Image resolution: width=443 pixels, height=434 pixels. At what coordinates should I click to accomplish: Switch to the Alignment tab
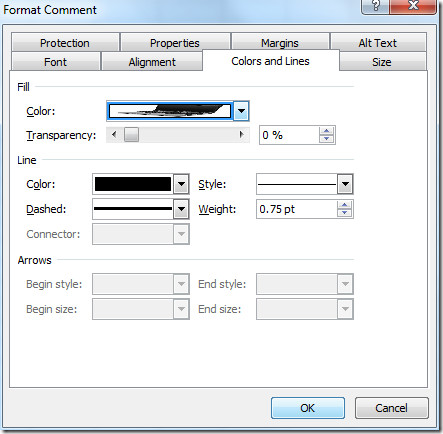(152, 62)
